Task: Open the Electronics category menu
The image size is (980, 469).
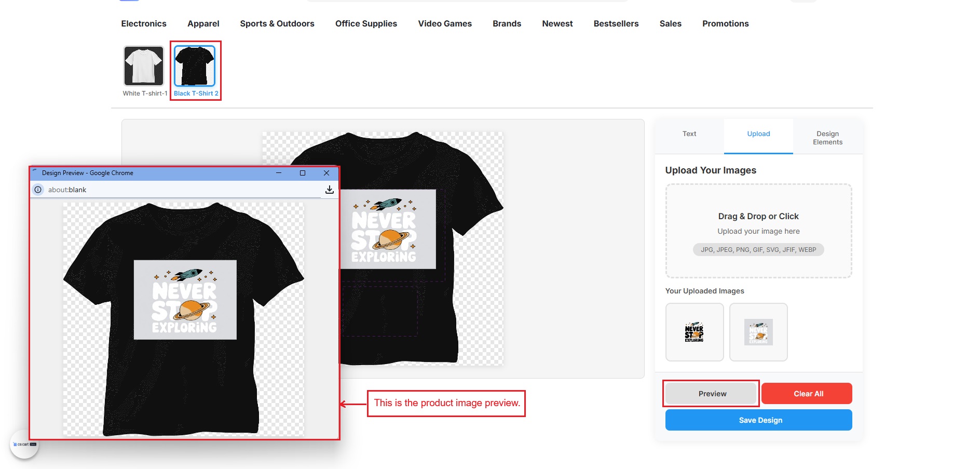Action: tap(144, 24)
